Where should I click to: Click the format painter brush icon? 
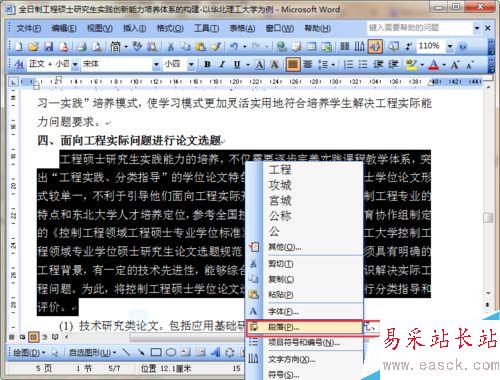tap(216, 47)
